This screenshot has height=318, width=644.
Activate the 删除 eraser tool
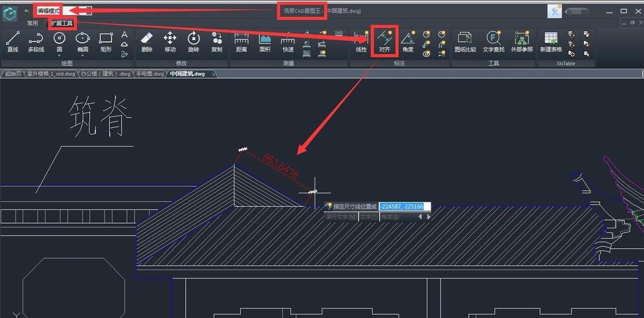point(147,41)
